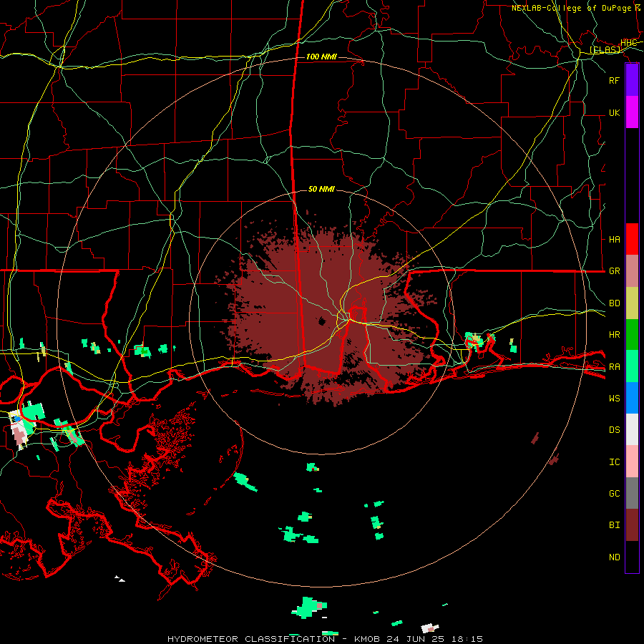The image size is (644, 644).
Task: Select the dusty pink GR legend swatch
Action: pos(632,271)
